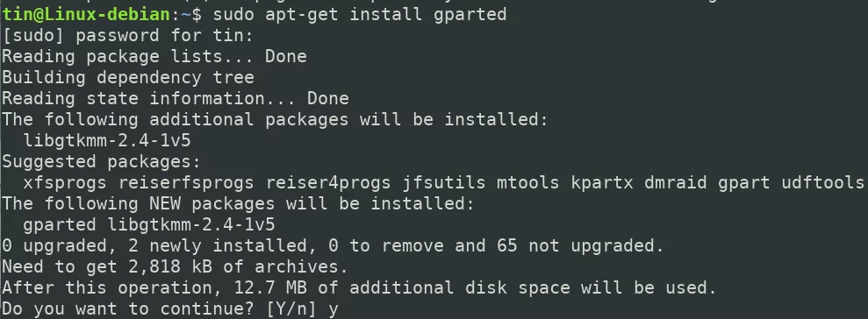Click the xfsprogs package name
Image resolution: width=868 pixels, height=319 pixels.
coord(65,182)
